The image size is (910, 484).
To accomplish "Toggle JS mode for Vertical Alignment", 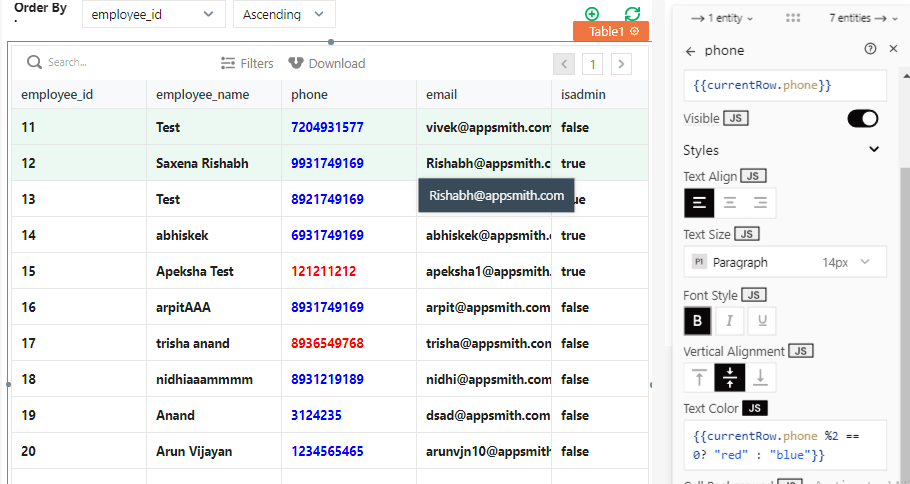I will (x=801, y=351).
